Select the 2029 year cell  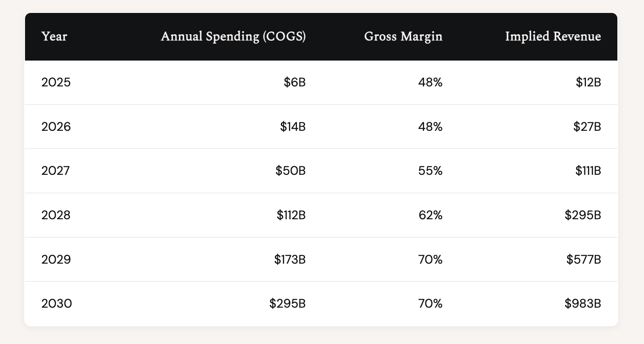[56, 259]
